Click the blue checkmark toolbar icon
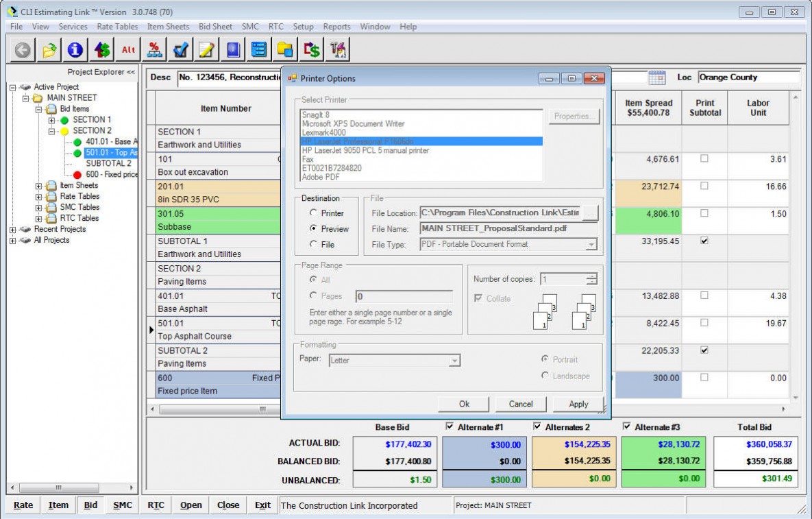 pyautogui.click(x=181, y=50)
